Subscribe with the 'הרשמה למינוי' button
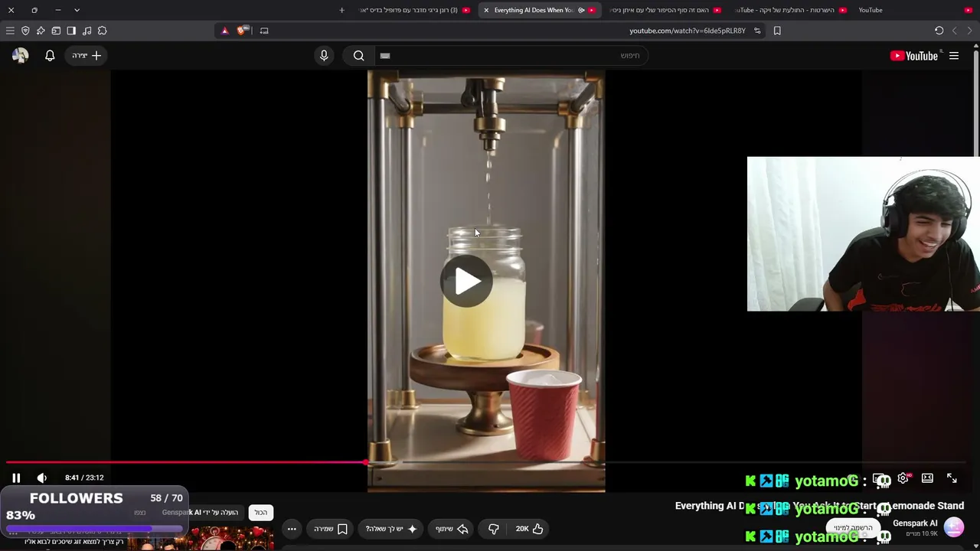 pos(853,528)
